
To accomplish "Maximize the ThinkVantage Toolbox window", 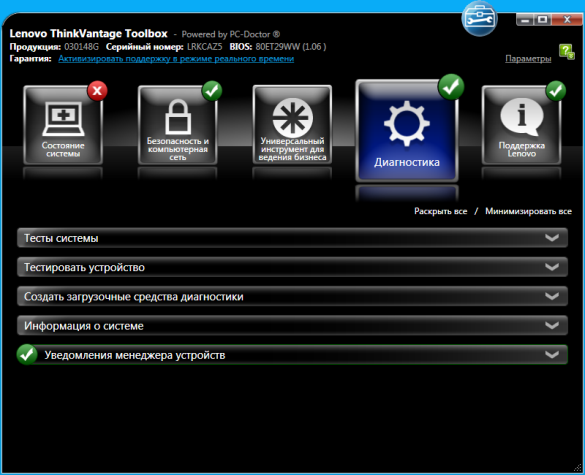I will pyautogui.click(x=542, y=19).
